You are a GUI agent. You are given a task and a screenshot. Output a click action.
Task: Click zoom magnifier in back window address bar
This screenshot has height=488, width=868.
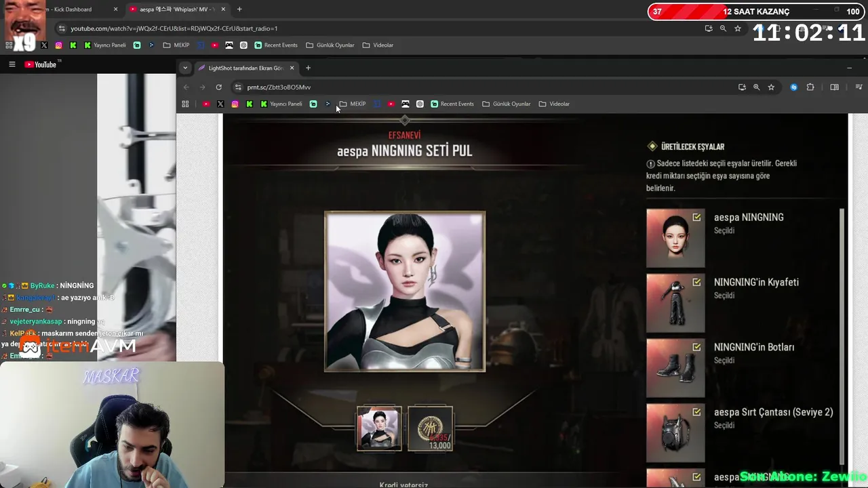coord(723,28)
